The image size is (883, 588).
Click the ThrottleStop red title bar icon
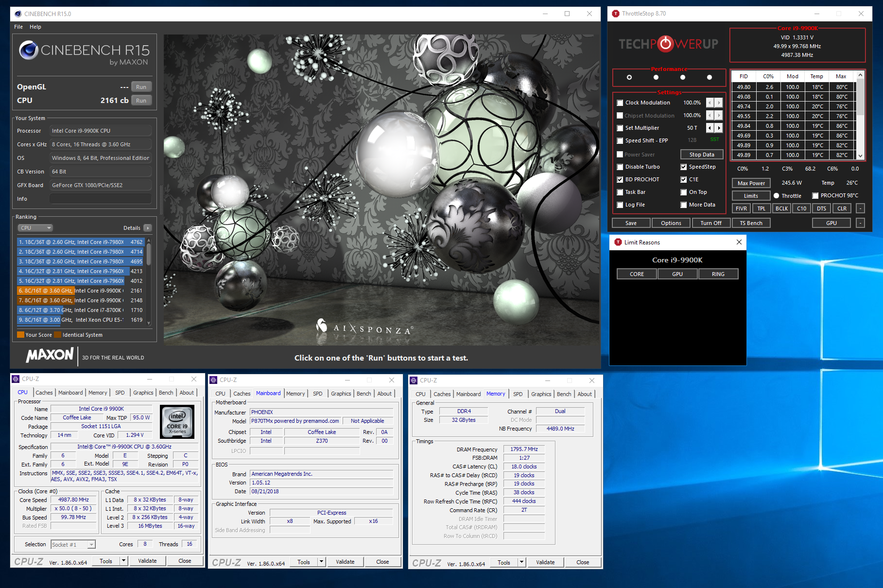616,14
